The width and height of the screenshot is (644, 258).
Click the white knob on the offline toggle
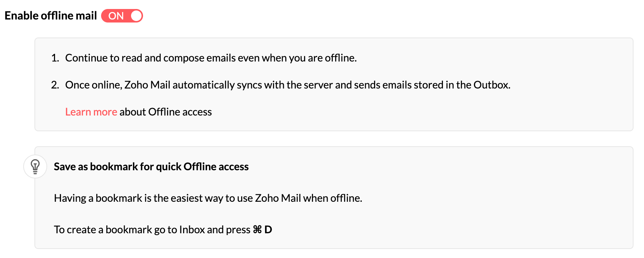(x=136, y=16)
